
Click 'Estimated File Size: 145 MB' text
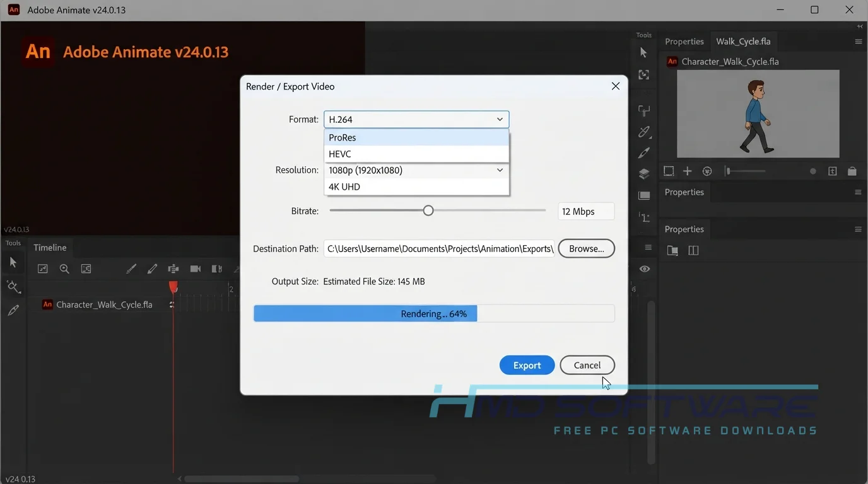(374, 282)
